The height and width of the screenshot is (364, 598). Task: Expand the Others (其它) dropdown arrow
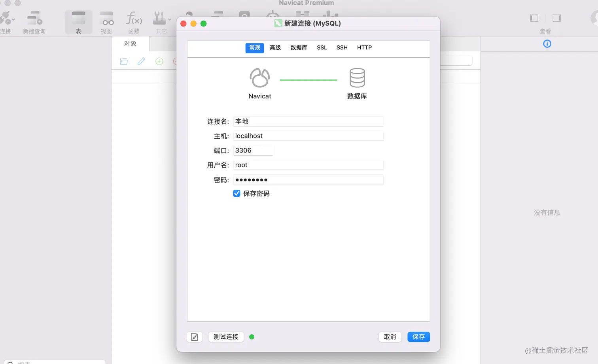click(170, 19)
